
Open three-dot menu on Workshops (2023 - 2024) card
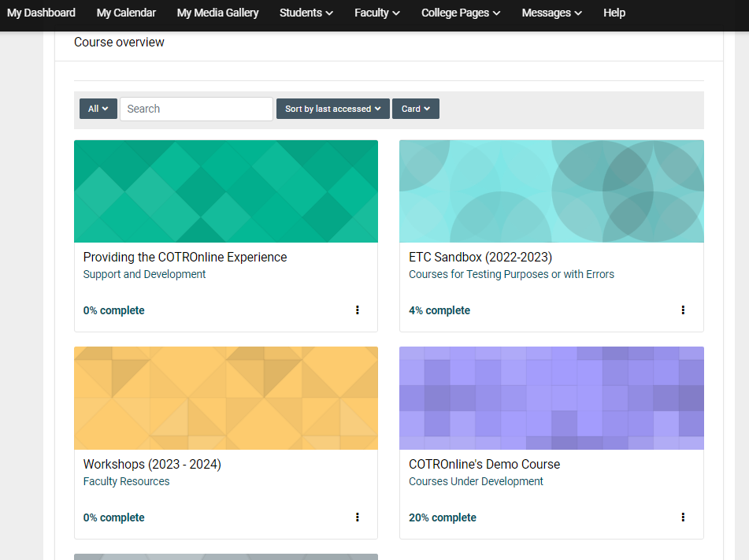click(x=358, y=517)
